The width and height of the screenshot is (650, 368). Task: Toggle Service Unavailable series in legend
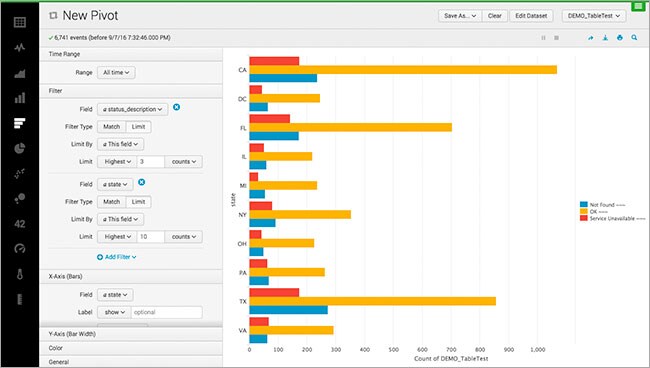click(613, 218)
